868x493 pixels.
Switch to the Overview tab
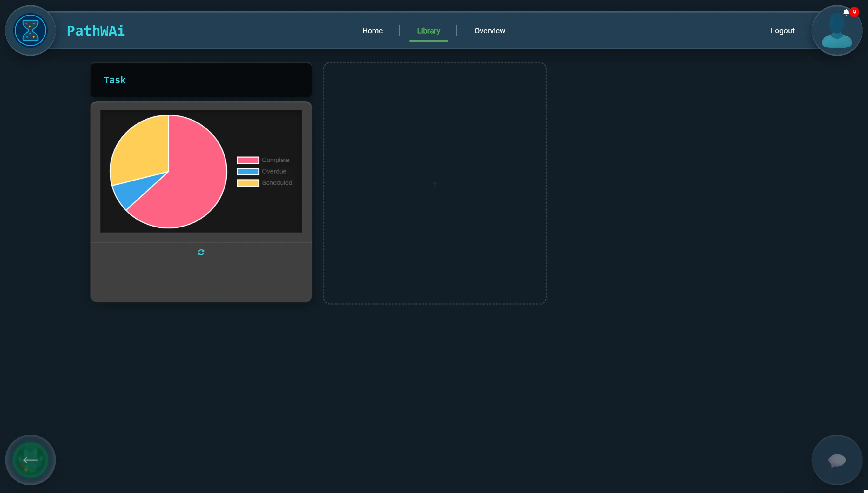(489, 31)
